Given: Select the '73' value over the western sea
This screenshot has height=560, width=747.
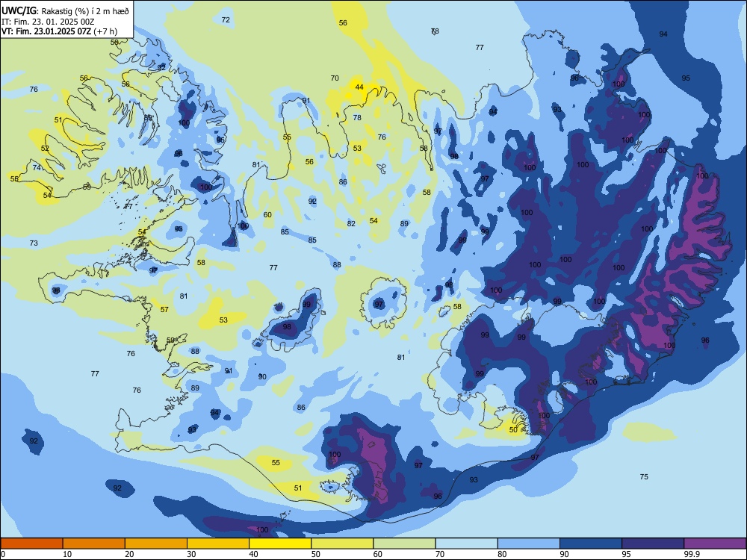Looking at the screenshot, I should (x=34, y=243).
